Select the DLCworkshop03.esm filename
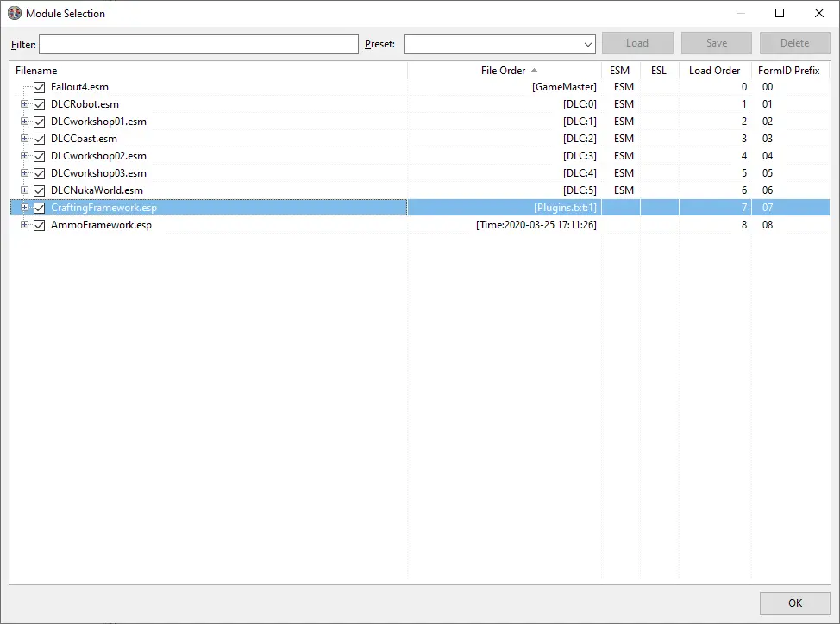This screenshot has width=840, height=624. pyautogui.click(x=98, y=173)
